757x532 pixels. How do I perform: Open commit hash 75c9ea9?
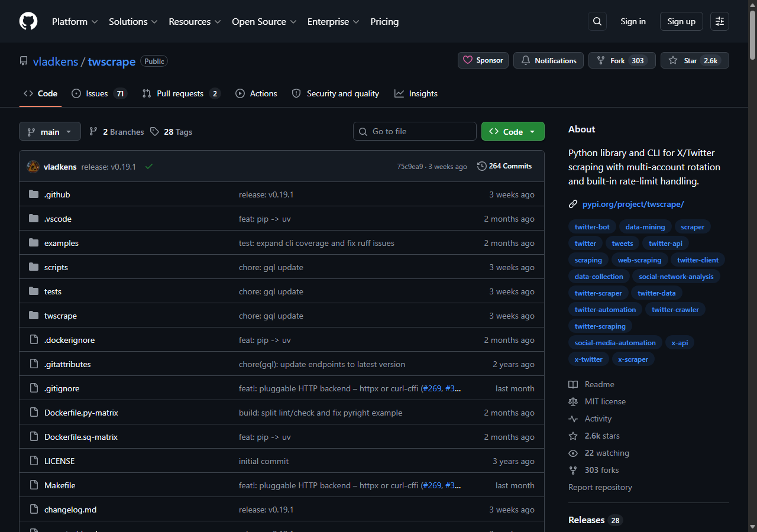tap(410, 167)
